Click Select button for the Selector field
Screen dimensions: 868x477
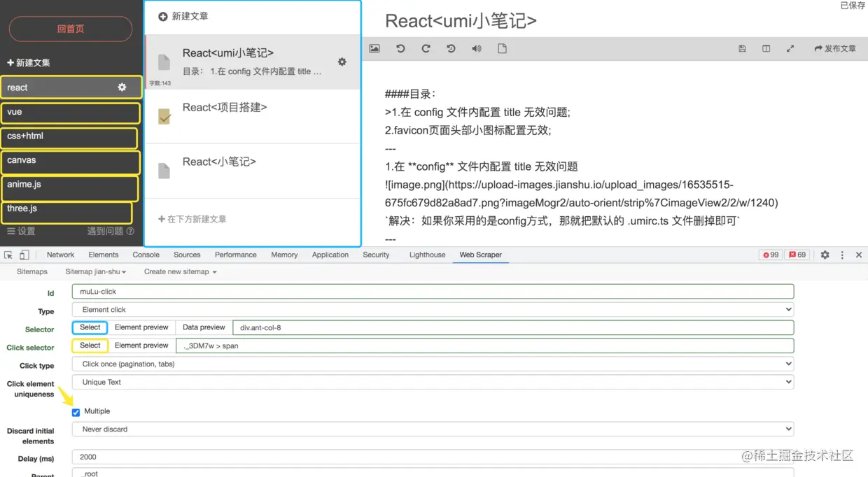click(x=90, y=327)
